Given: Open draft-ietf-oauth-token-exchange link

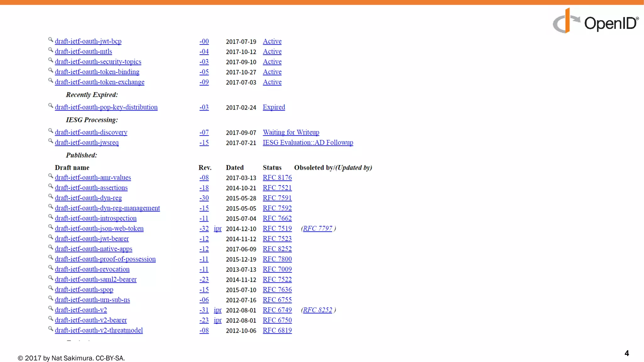Looking at the screenshot, I should (99, 82).
